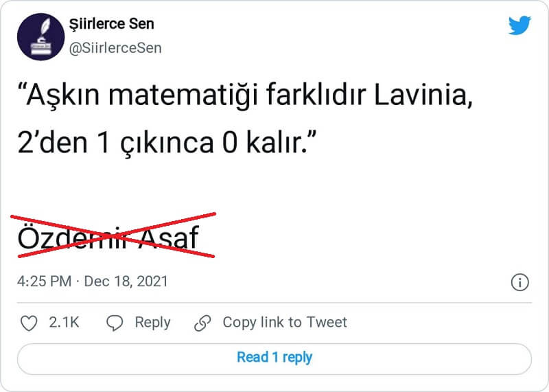Click the crossed-out word "Asaf"

tap(169, 238)
